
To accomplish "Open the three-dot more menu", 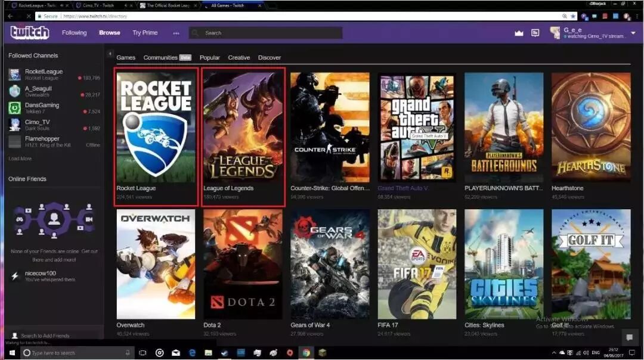I will [x=176, y=33].
